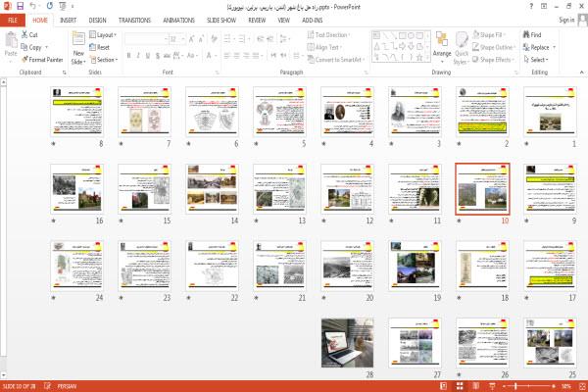Zoom out with the minus button

(x=505, y=386)
